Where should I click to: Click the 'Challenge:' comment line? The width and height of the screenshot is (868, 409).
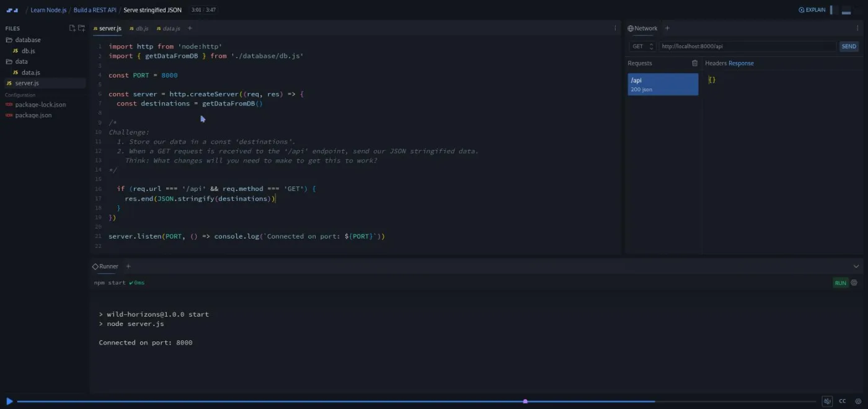(129, 132)
